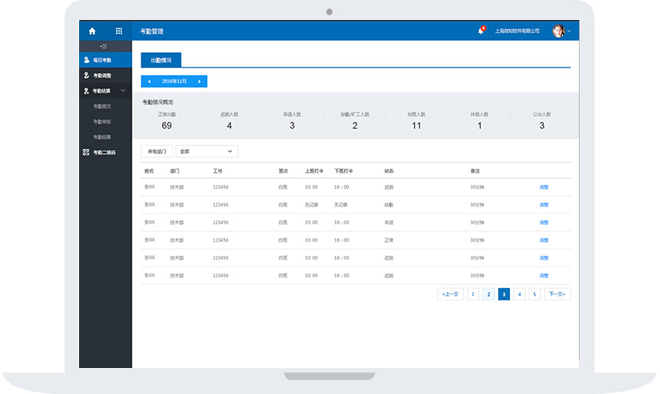Viewport: 660px width, 394px height.
Task: Click the 休假人数 count 1
Action: coord(479,125)
